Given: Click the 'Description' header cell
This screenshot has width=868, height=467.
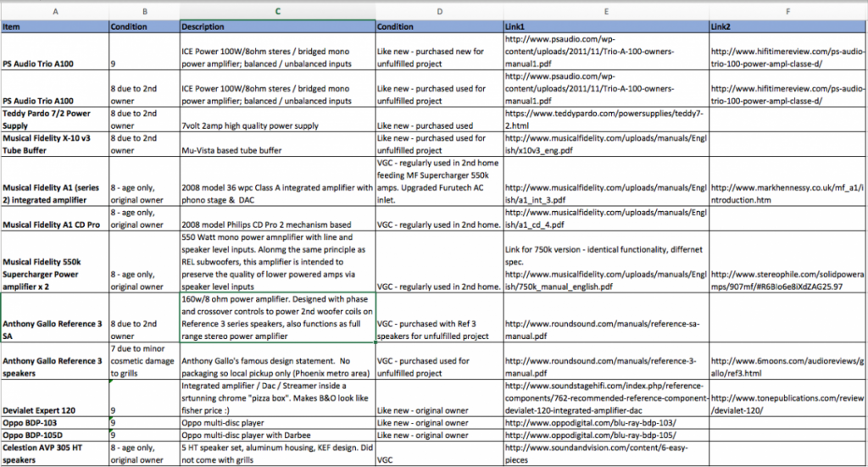Looking at the screenshot, I should [277, 26].
